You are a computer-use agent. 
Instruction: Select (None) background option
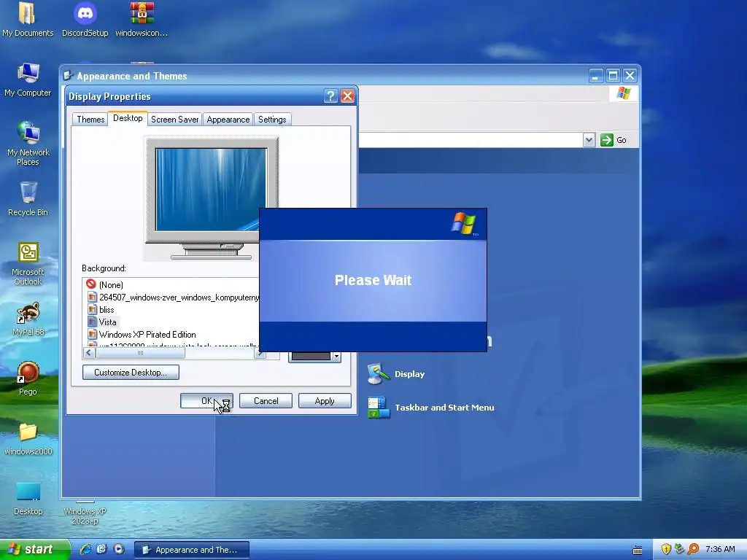click(x=111, y=285)
